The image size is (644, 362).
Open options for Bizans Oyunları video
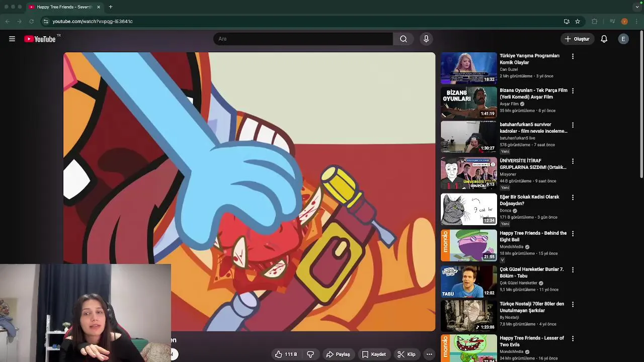(x=573, y=91)
